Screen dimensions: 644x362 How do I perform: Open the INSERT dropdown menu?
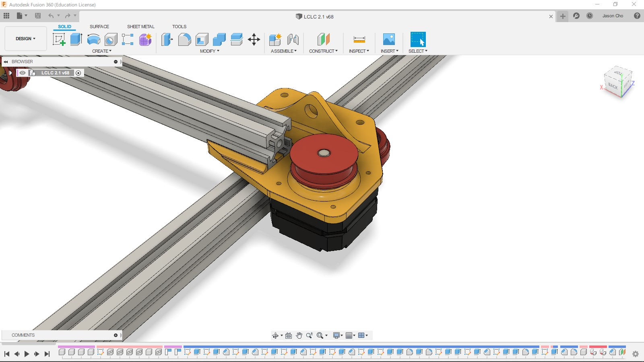tap(390, 51)
